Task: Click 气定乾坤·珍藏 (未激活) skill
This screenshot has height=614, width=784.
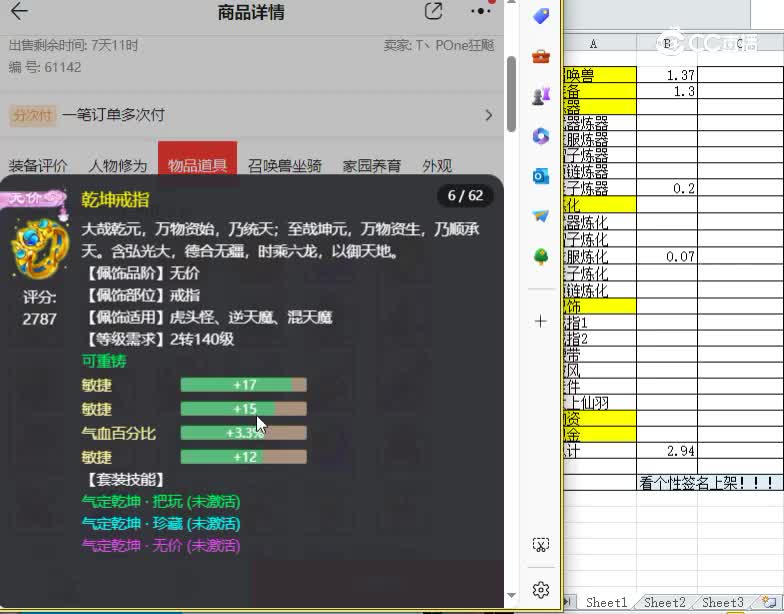Action: (x=160, y=524)
